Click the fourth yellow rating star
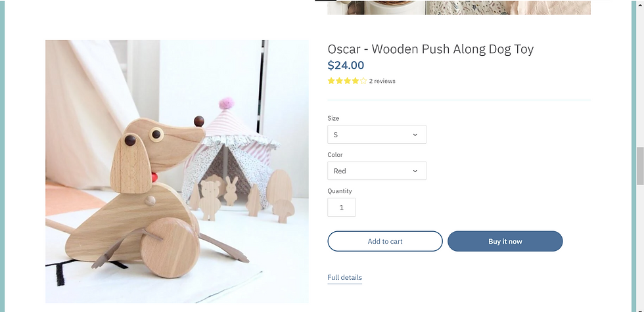This screenshot has width=644, height=312. point(355,81)
